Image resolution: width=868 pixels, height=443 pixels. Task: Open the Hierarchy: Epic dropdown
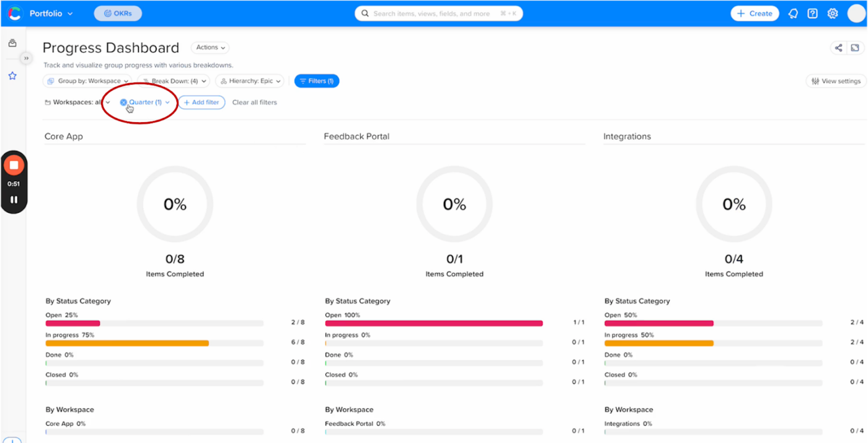(250, 81)
